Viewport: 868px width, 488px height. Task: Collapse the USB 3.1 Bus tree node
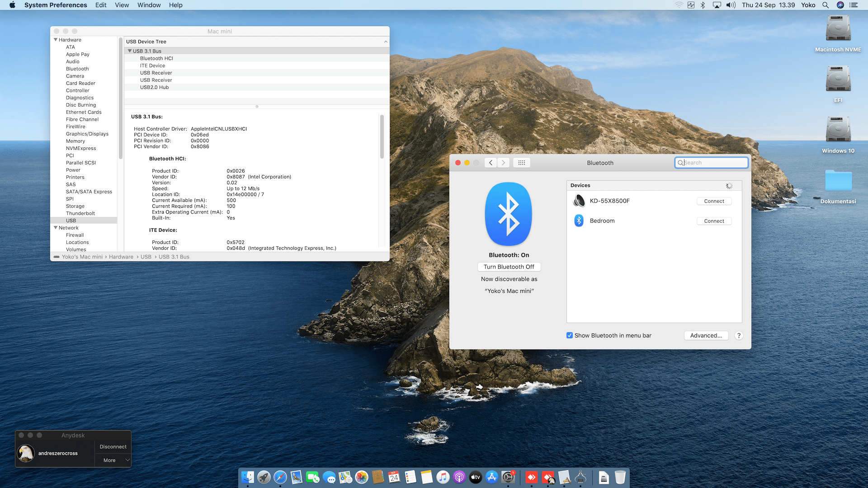pos(130,51)
